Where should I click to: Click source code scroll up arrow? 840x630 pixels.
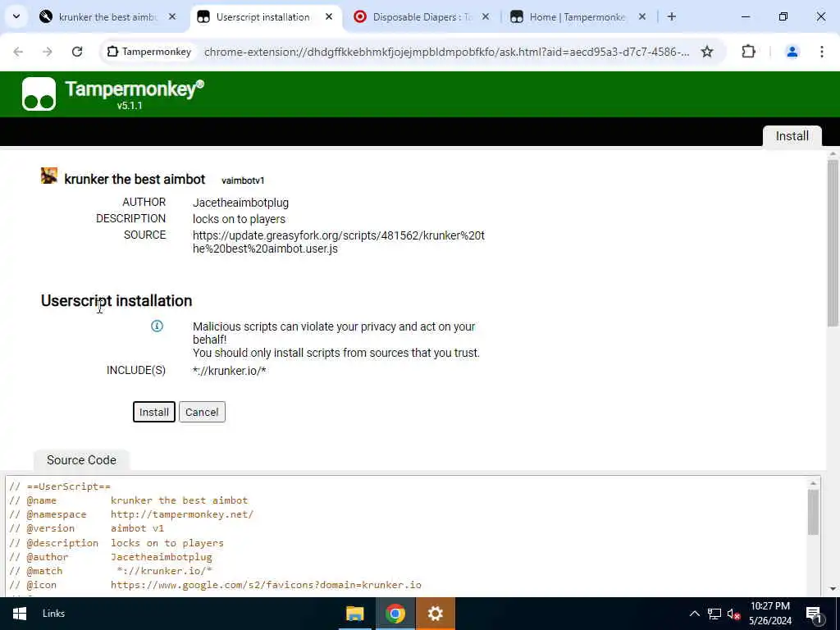(813, 482)
